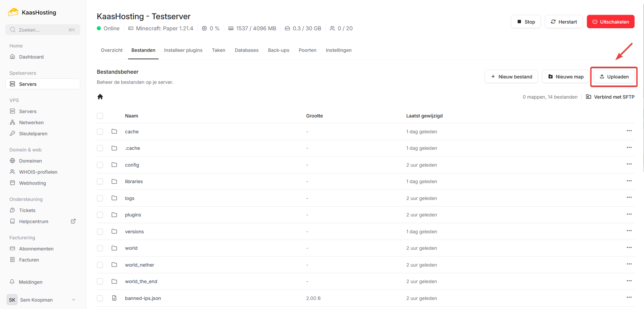The width and height of the screenshot is (644, 309).
Task: Restart the server with Herstart
Action: [563, 22]
